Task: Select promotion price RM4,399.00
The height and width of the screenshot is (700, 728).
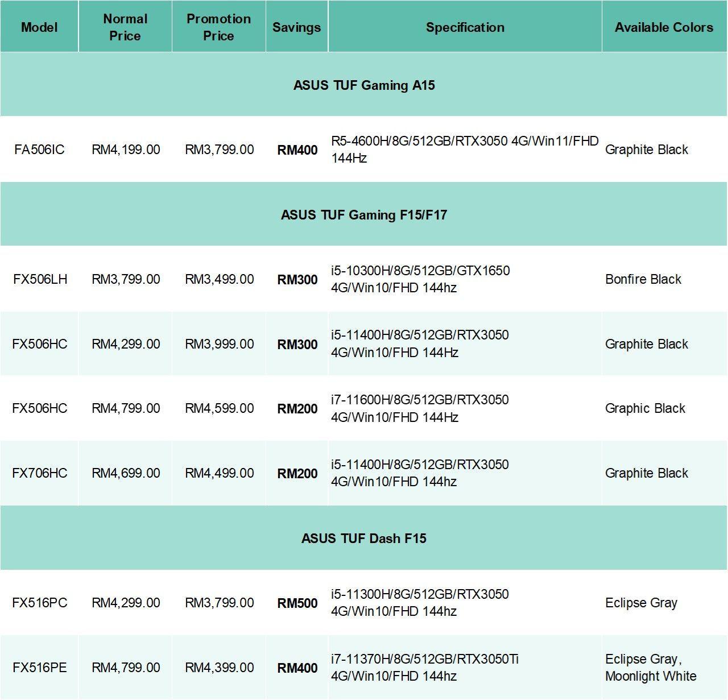Action: pos(219,668)
